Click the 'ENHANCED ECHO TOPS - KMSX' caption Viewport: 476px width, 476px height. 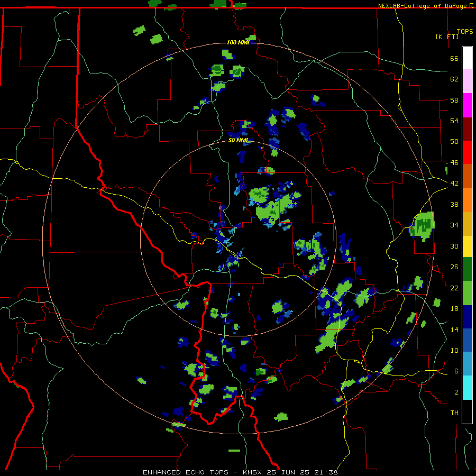point(204,472)
